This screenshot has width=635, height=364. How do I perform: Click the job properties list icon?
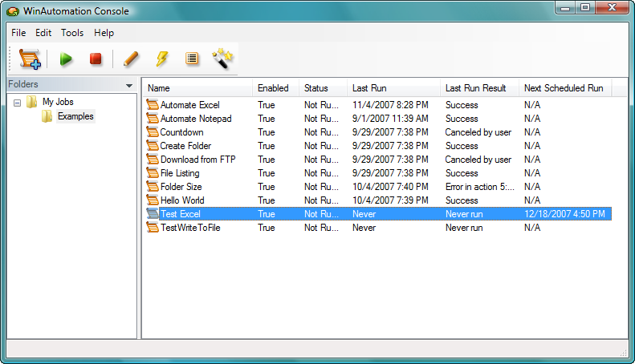(192, 59)
